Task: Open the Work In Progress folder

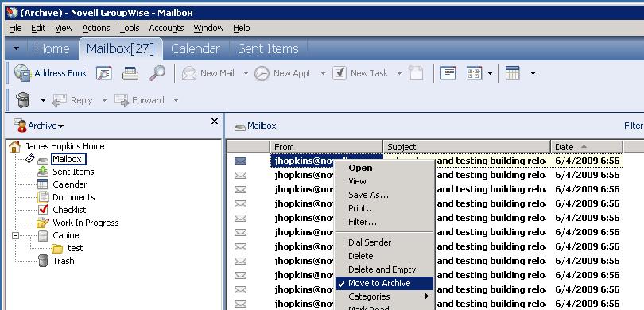Action: point(85,223)
